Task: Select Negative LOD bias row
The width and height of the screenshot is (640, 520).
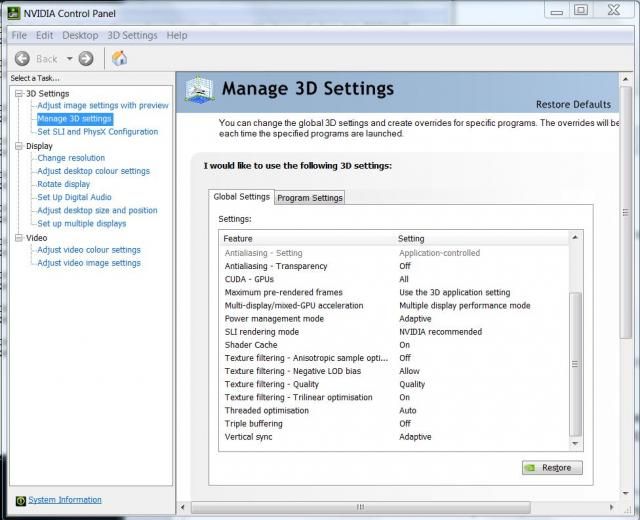Action: coord(395,371)
